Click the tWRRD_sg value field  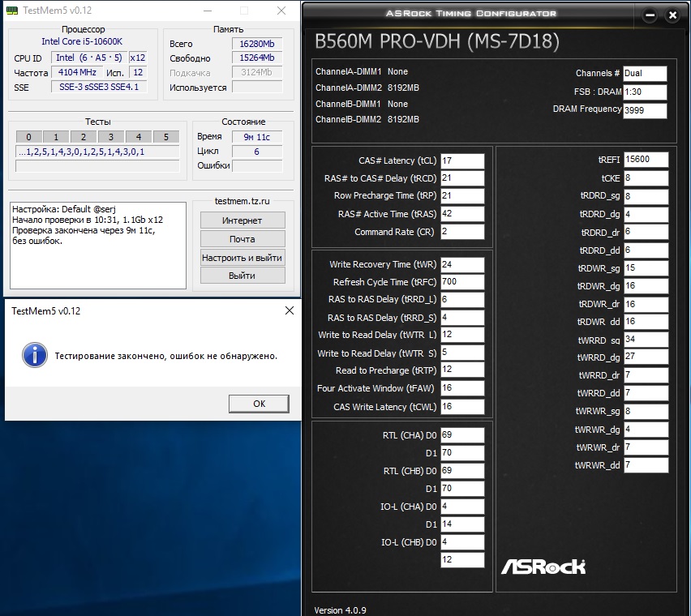(646, 340)
